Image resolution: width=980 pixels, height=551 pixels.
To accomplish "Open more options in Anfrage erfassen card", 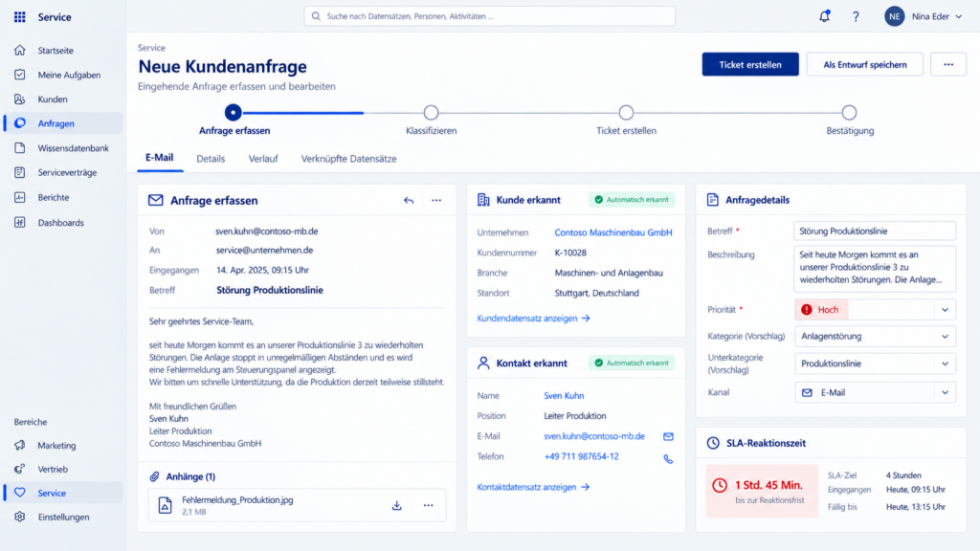I will coord(436,201).
